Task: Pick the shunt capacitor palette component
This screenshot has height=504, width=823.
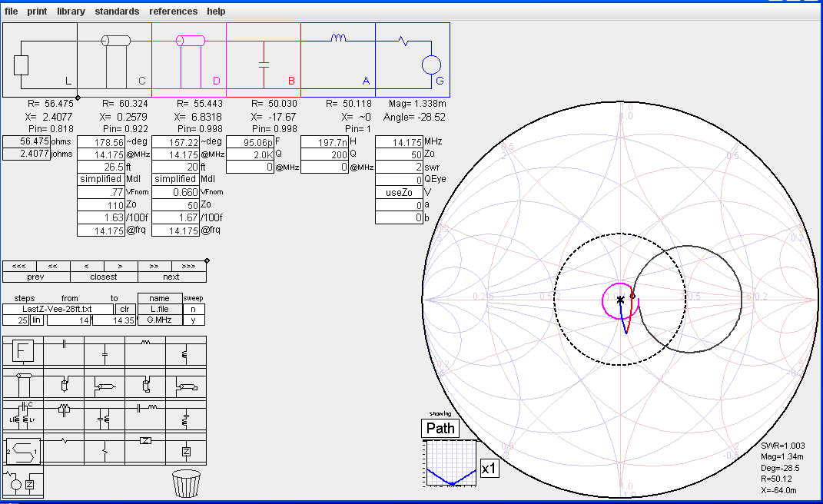Action: (x=105, y=351)
